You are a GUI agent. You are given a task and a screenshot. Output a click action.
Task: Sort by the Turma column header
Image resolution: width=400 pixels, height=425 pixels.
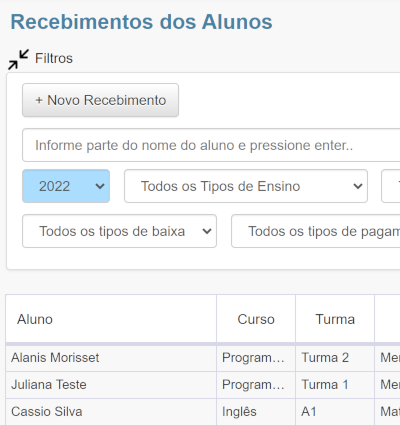click(335, 319)
